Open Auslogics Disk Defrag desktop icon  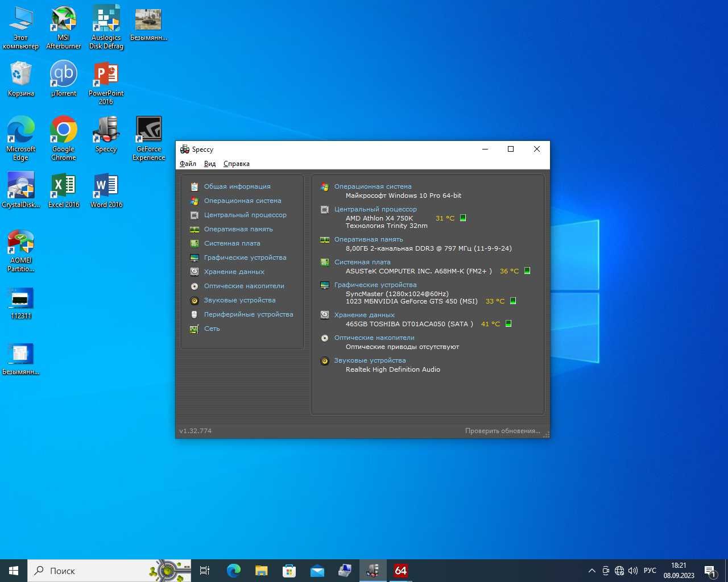(106, 27)
